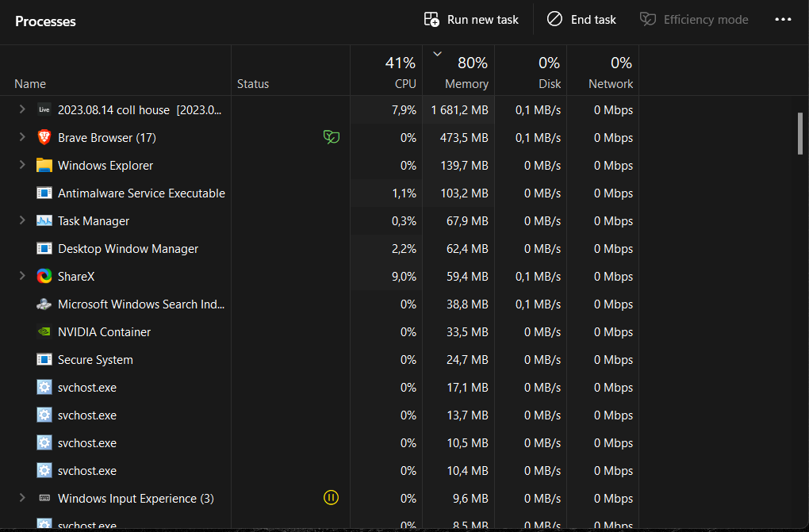The height and width of the screenshot is (532, 809).
Task: Click the Secure System process icon
Action: (x=44, y=360)
